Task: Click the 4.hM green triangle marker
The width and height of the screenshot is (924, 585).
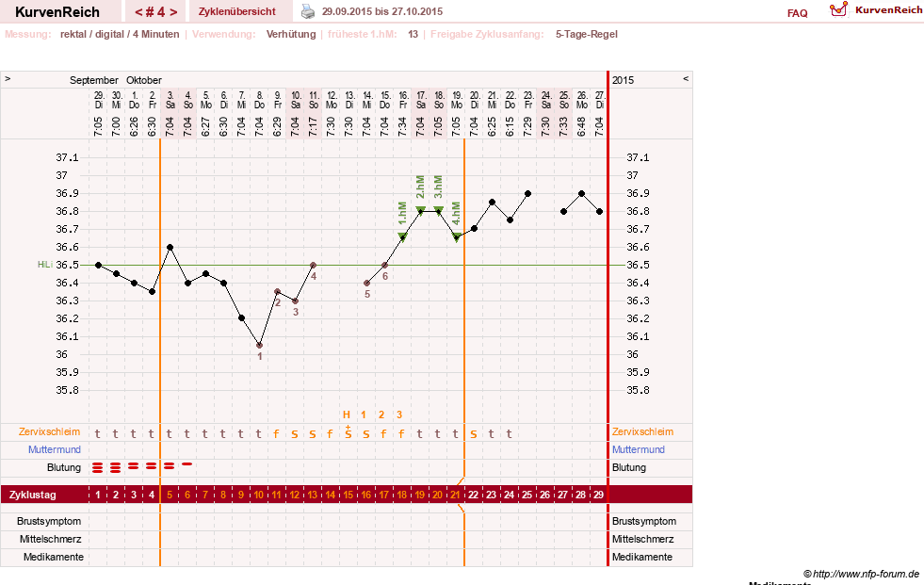Action: (x=456, y=236)
